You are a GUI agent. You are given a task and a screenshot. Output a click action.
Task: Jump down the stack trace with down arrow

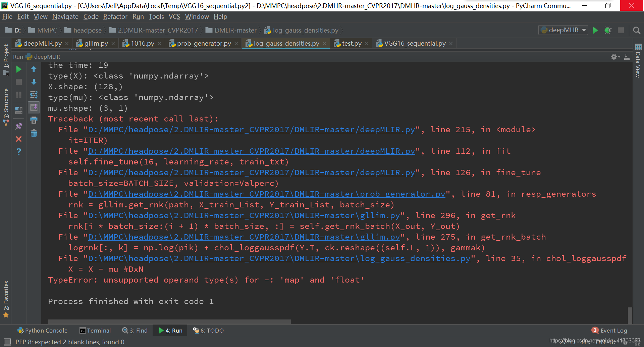34,82
